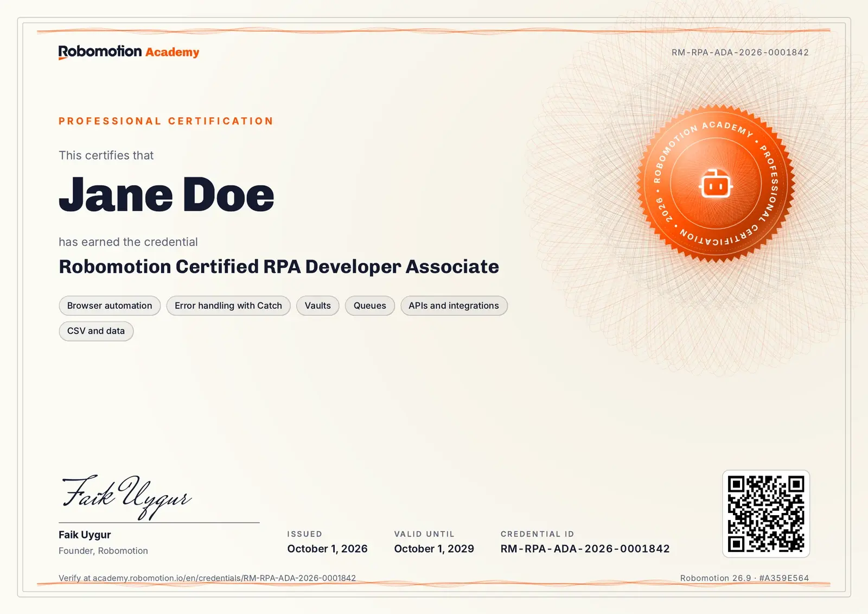Click the QR code for verification
868x614 pixels.
(x=765, y=514)
